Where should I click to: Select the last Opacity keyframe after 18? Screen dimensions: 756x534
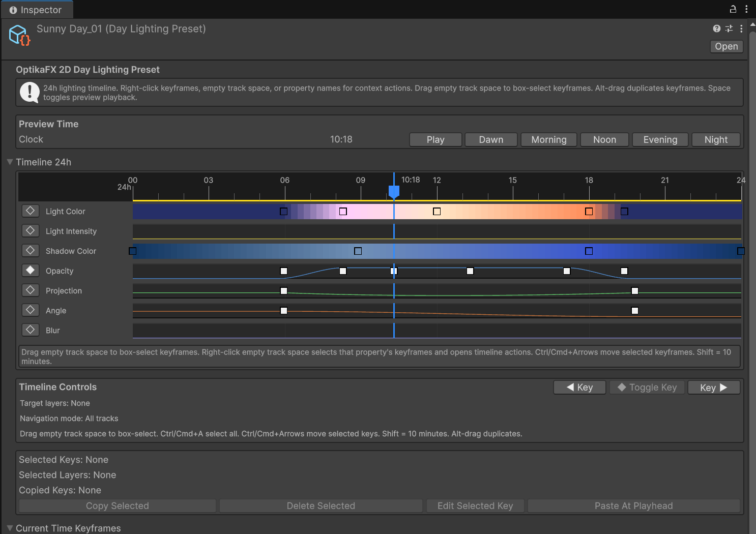[625, 271]
